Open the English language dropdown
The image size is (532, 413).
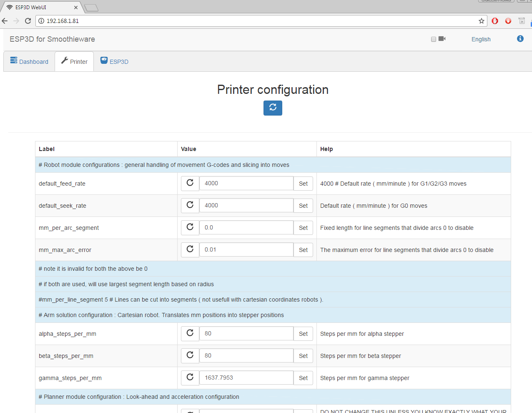pyautogui.click(x=481, y=39)
